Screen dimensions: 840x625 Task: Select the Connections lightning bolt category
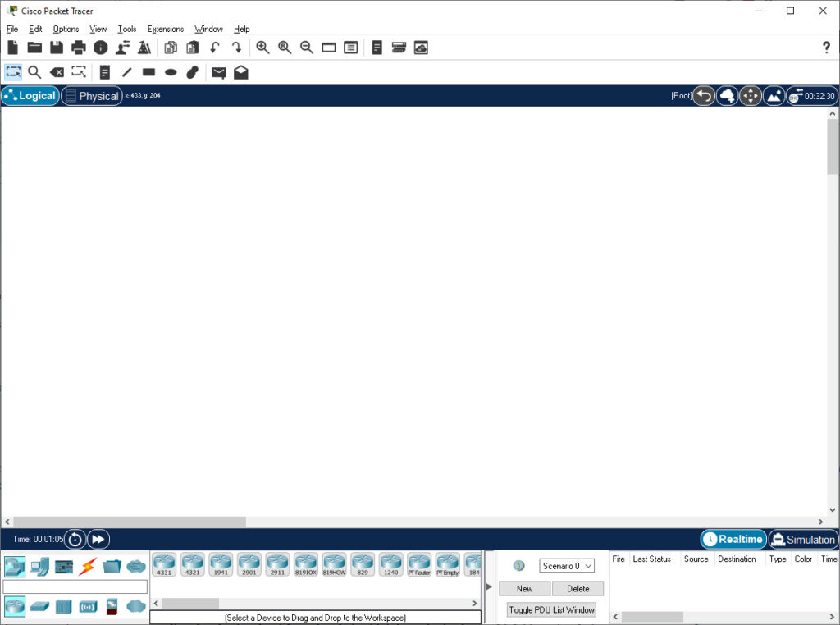(87, 566)
